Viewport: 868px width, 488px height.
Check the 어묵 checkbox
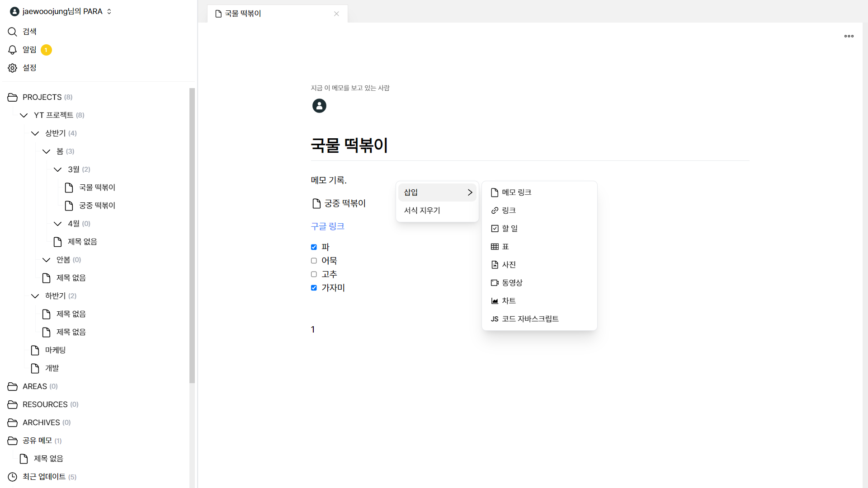click(x=314, y=261)
